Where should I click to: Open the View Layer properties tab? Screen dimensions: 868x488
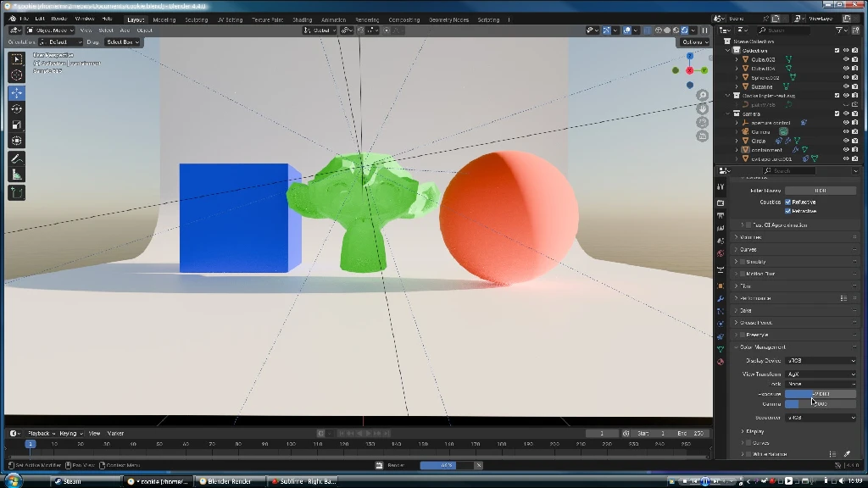721,229
